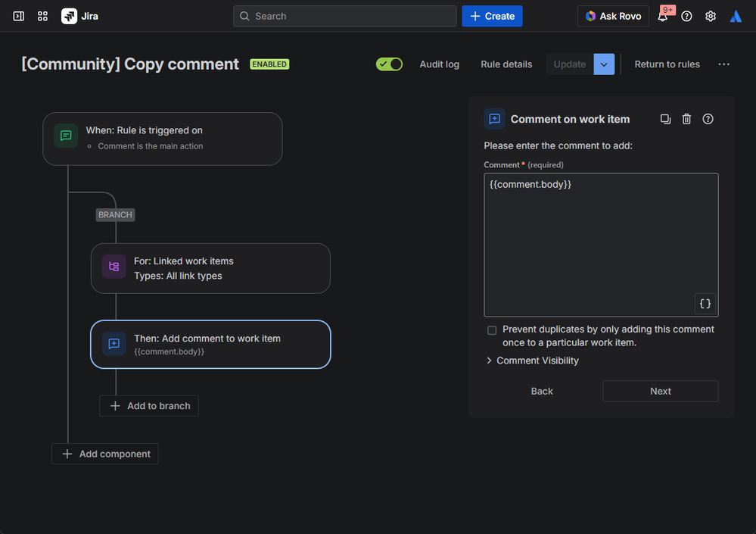The width and height of the screenshot is (756, 534).
Task: Click the trigger comment icon
Action: 66,136
